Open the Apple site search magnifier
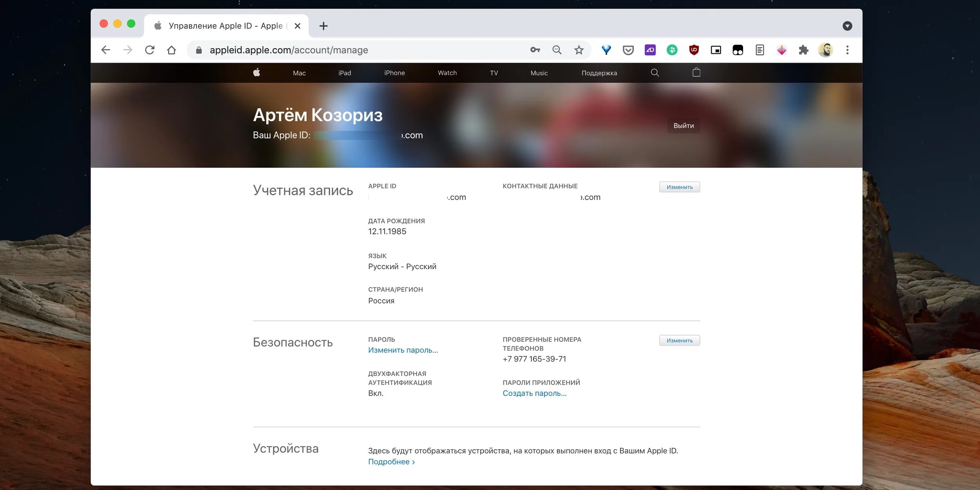 click(x=655, y=73)
